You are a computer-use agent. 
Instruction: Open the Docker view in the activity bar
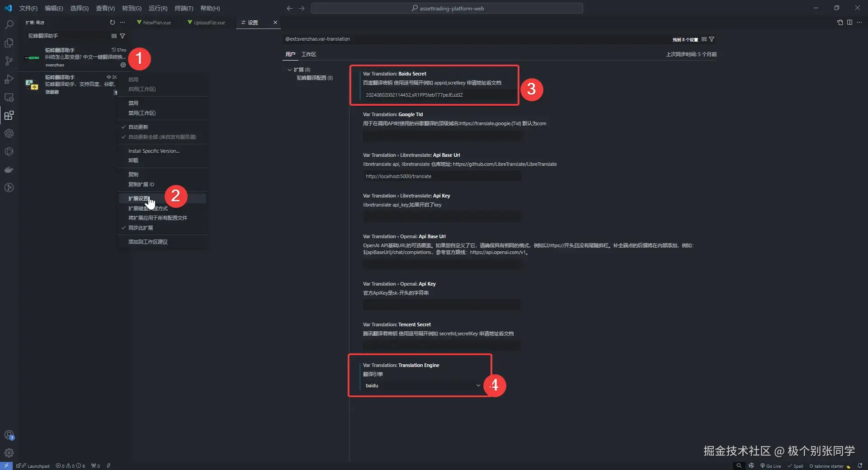(9, 169)
